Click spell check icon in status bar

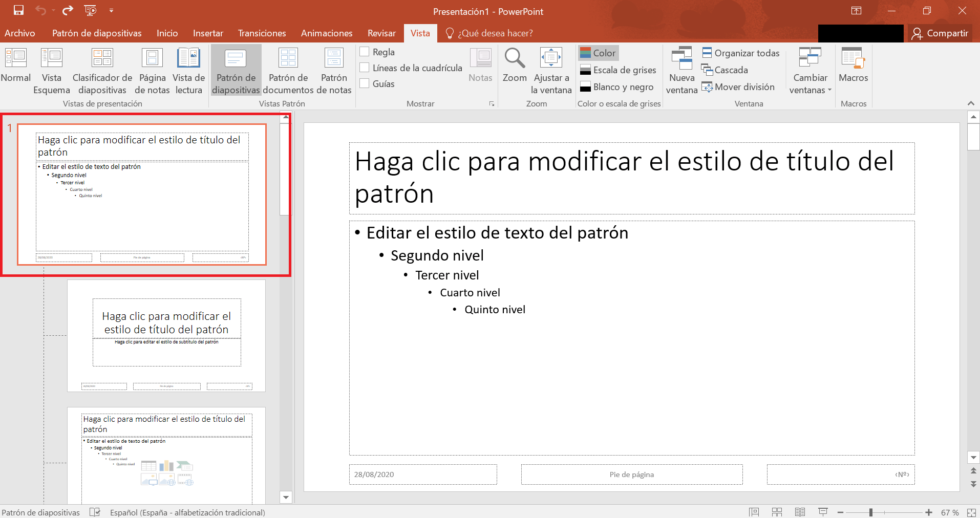pos(95,512)
